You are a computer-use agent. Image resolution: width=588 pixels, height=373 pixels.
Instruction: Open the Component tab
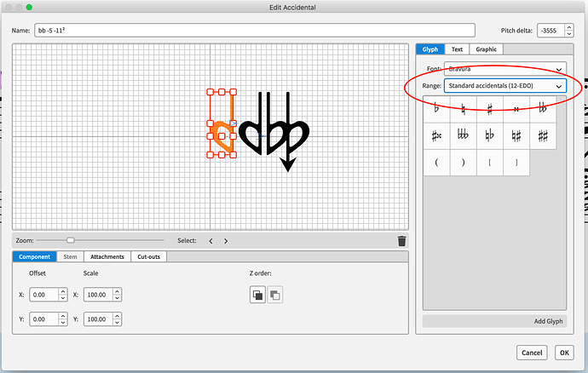pos(34,257)
